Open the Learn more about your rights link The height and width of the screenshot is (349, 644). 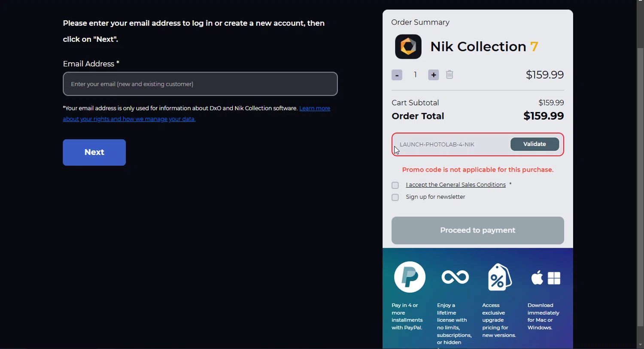click(197, 114)
